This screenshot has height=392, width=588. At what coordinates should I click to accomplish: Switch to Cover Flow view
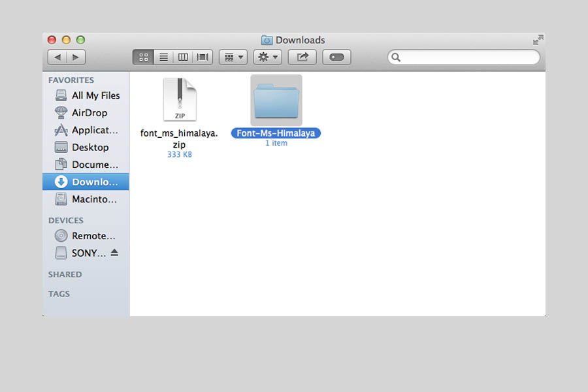click(203, 57)
